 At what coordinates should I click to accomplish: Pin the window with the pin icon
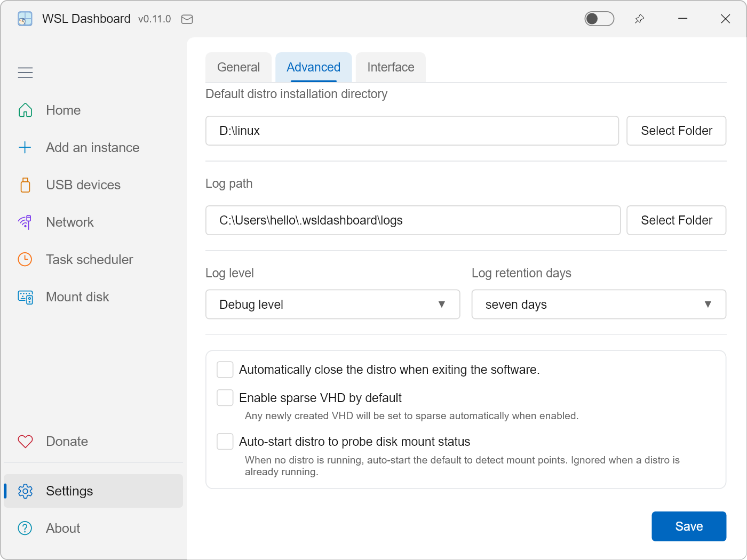639,19
